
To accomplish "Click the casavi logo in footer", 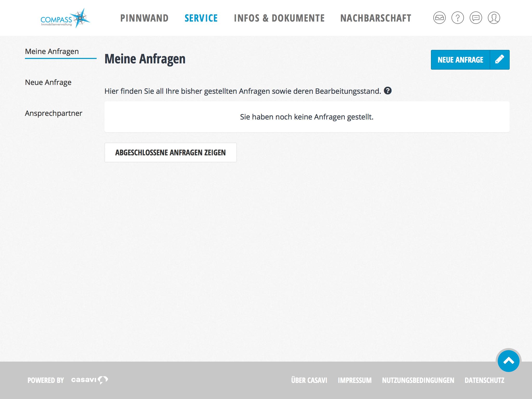I will coord(90,380).
